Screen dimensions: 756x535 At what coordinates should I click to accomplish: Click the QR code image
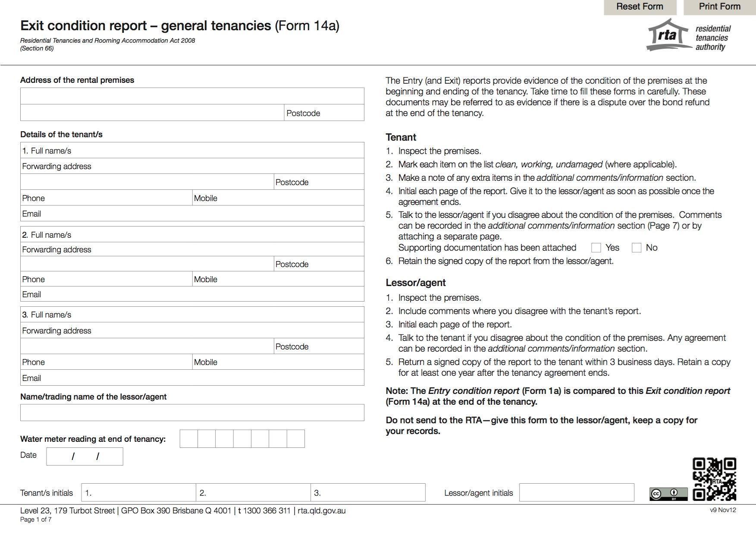714,479
